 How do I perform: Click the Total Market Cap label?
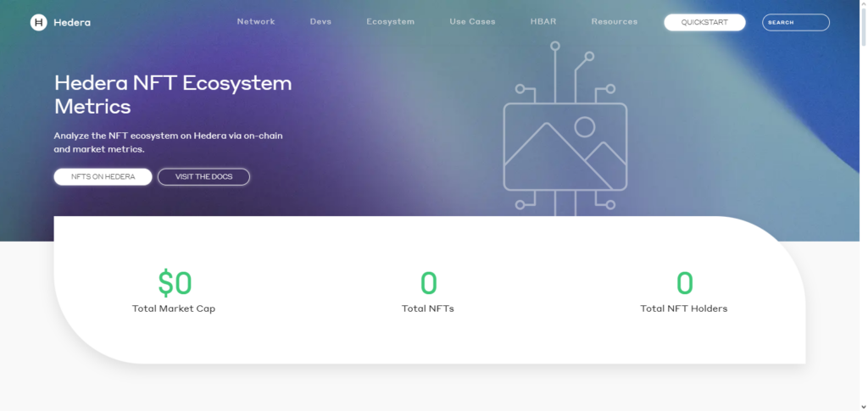pyautogui.click(x=173, y=308)
